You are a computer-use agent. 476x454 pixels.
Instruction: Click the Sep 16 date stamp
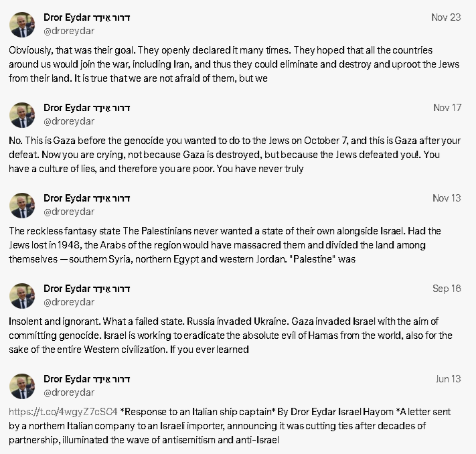point(447,289)
